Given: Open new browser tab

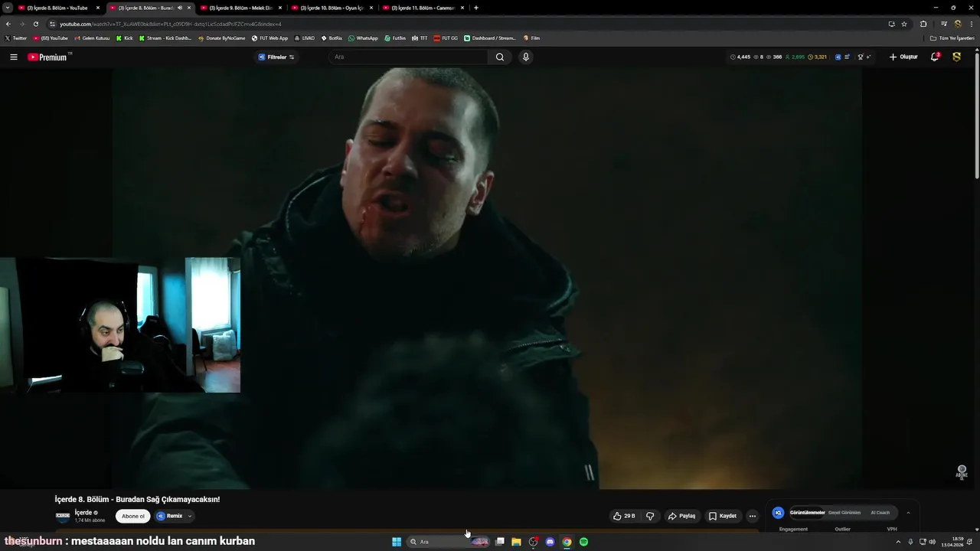Looking at the screenshot, I should [476, 8].
